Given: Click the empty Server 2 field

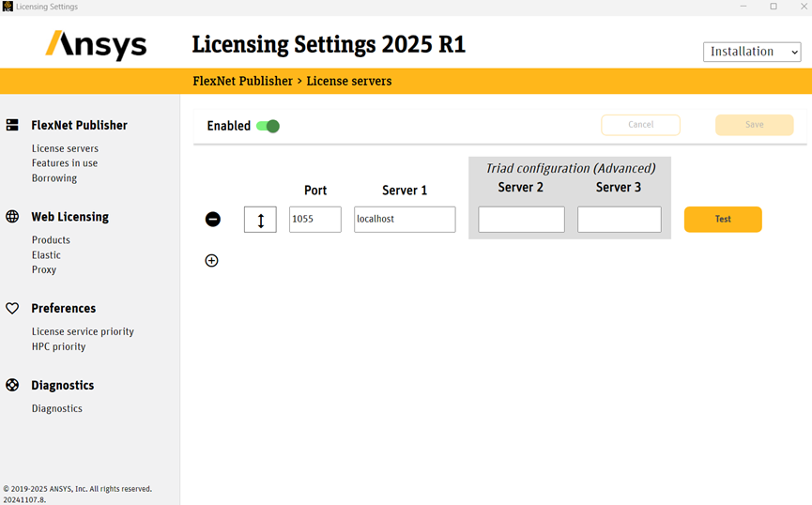Looking at the screenshot, I should pos(522,219).
